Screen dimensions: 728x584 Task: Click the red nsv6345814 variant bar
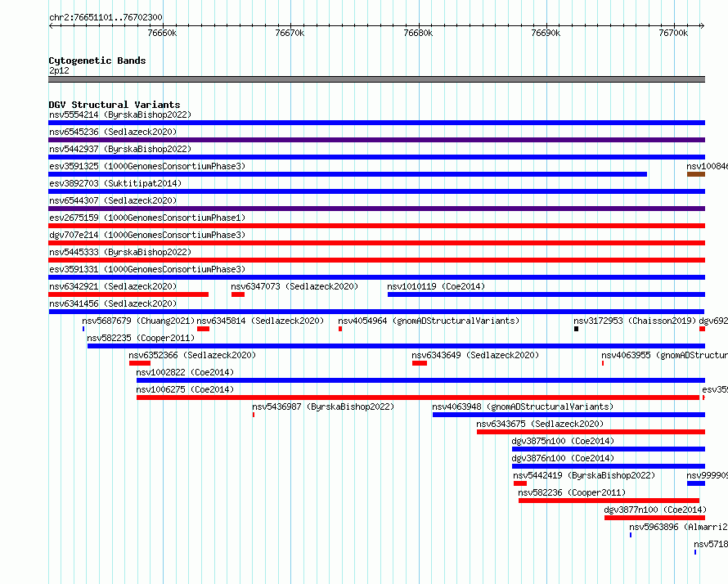click(204, 329)
